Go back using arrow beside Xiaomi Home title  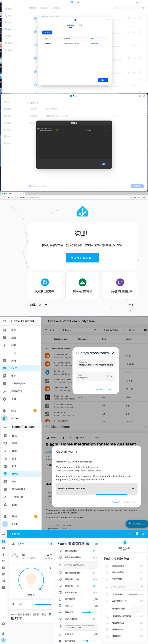[x=47, y=427]
